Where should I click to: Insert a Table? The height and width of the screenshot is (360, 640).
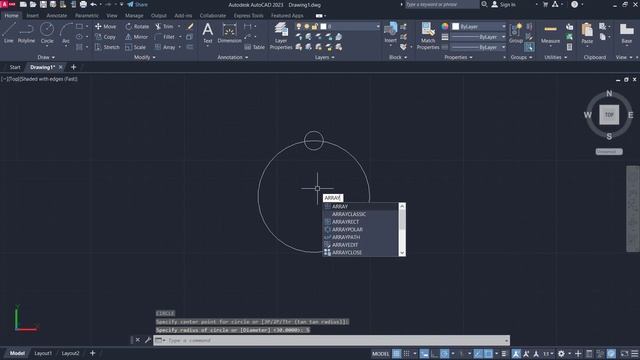255,47
